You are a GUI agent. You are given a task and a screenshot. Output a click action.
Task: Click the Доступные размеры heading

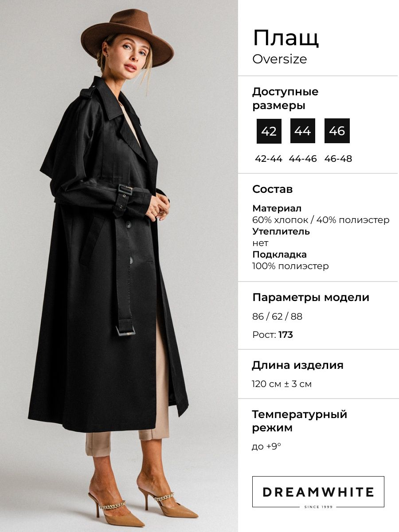coord(286,98)
